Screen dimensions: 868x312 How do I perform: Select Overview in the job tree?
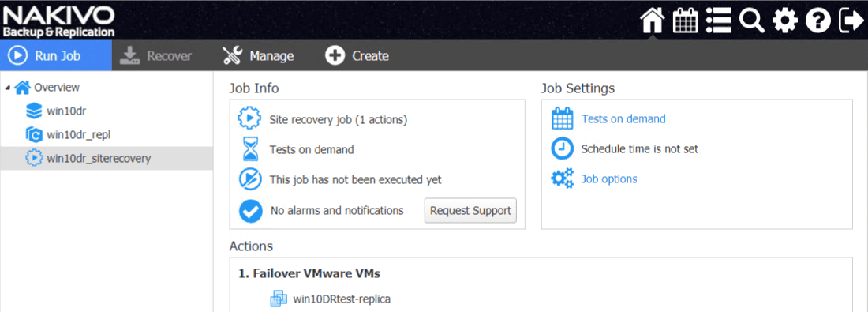(57, 88)
